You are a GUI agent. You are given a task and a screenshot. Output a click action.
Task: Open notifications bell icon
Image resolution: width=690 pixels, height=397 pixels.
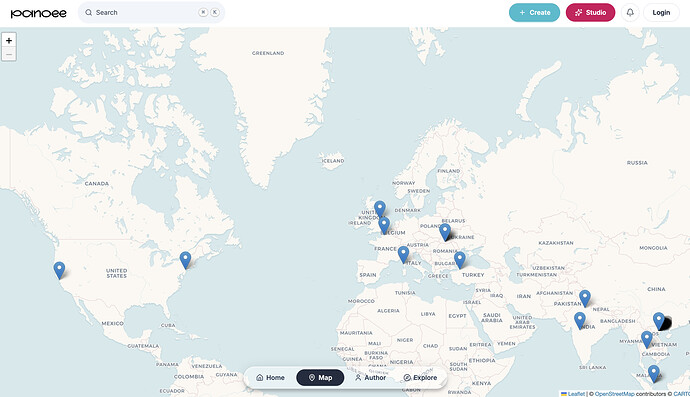click(x=630, y=12)
